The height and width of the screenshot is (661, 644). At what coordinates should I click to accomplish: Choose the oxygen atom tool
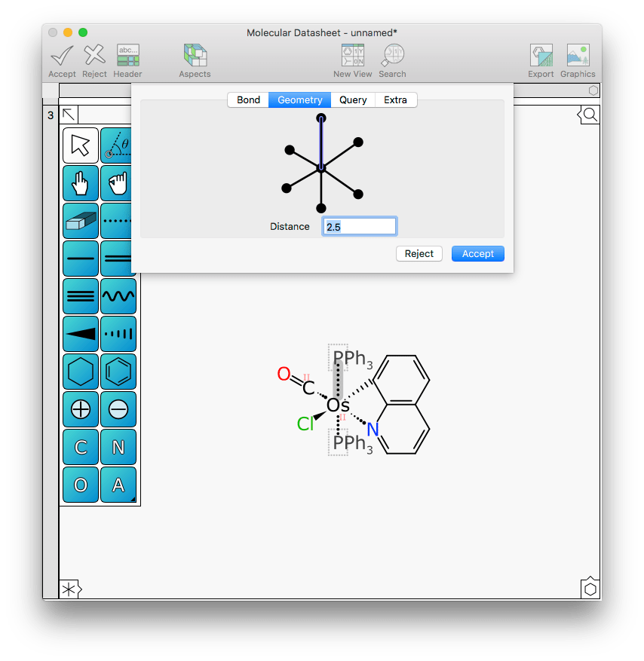coord(80,485)
